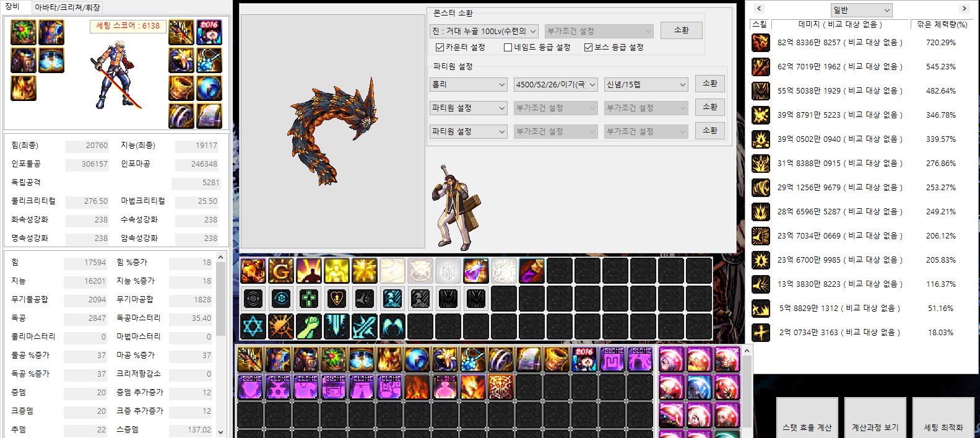
Task: Click the blue wings skill icon
Action: 392,326
